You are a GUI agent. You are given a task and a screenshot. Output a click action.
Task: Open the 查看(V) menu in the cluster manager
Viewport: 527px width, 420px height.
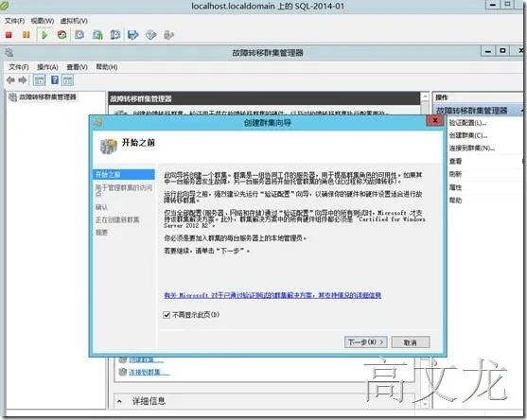77,67
